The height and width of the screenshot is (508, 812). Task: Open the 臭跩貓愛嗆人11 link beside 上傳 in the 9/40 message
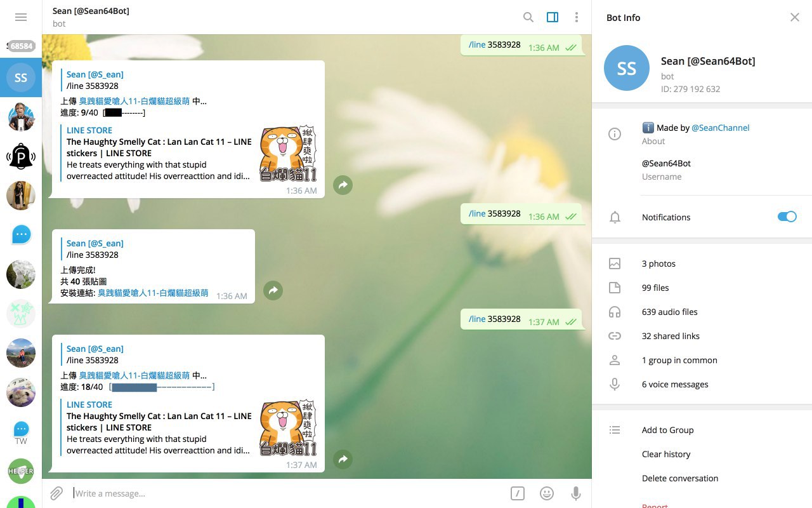click(134, 101)
